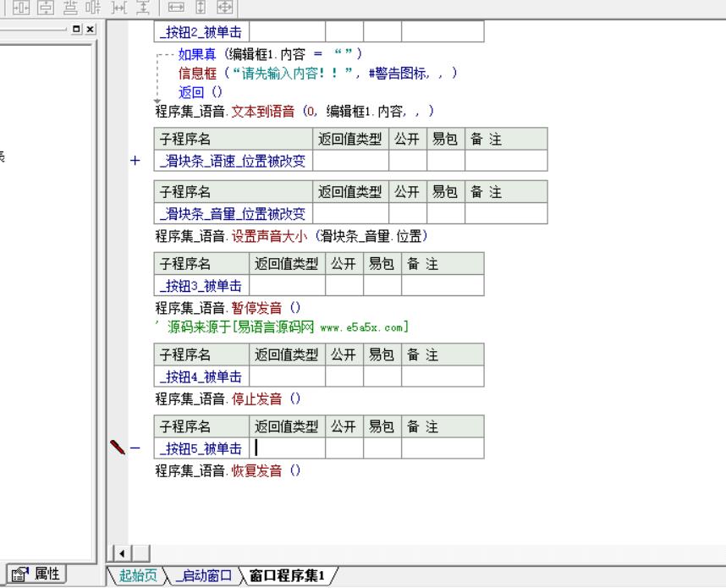
Task: Click the equal horizontal distribution bars icon
Action: point(94,7)
